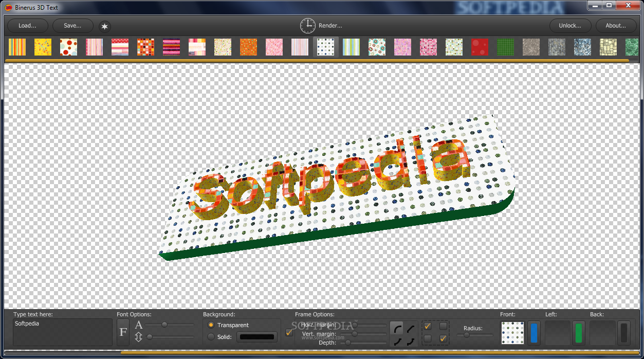Click the Vert. margin slider handle
The width and height of the screenshot is (644, 359).
click(354, 334)
